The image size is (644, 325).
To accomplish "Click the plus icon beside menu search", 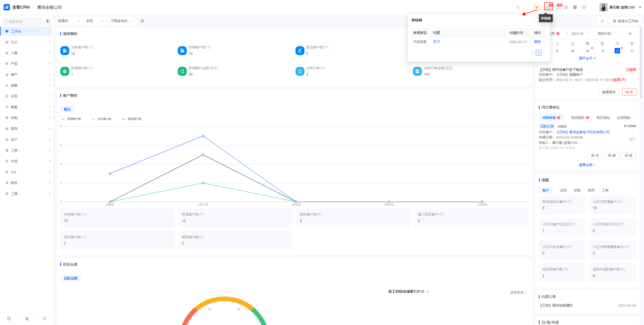I will coord(47,21).
